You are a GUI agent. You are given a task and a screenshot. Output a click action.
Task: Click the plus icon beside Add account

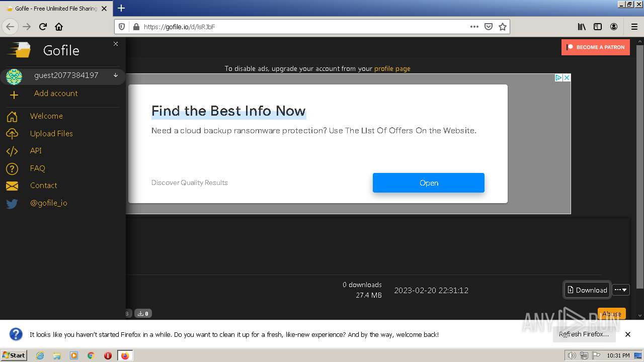coord(14,95)
